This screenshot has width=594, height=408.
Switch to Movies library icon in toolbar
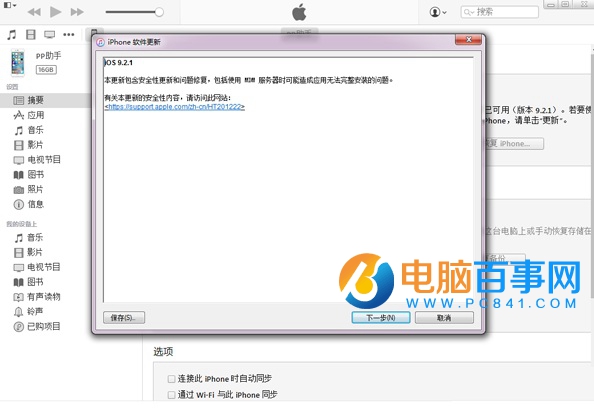pos(31,35)
